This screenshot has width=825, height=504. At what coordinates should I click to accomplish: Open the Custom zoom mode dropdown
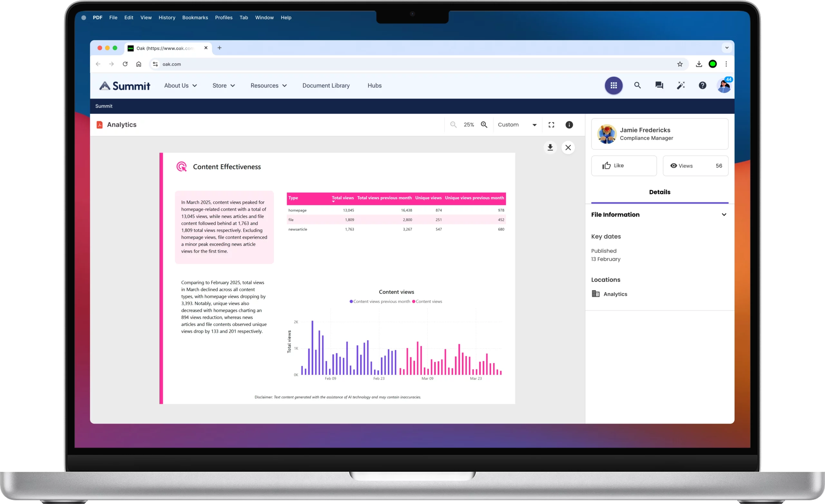click(x=517, y=125)
